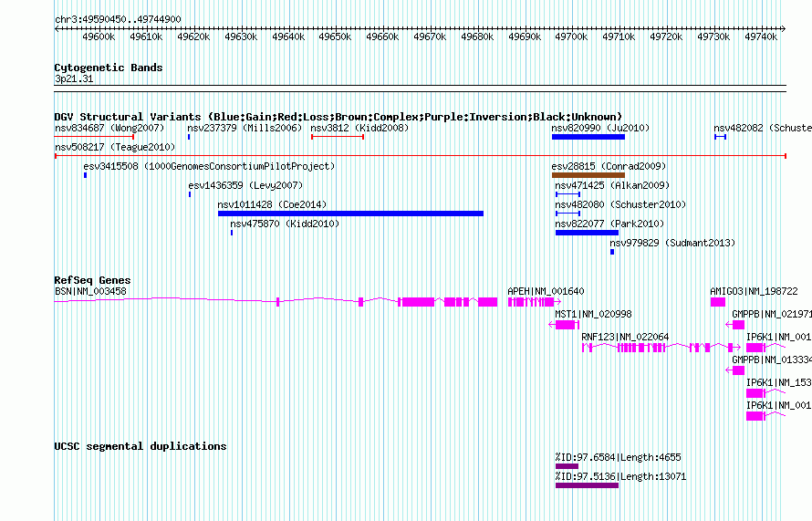
Task: Open the nsv3812 (Kidd2008) variant label
Action: 359,128
